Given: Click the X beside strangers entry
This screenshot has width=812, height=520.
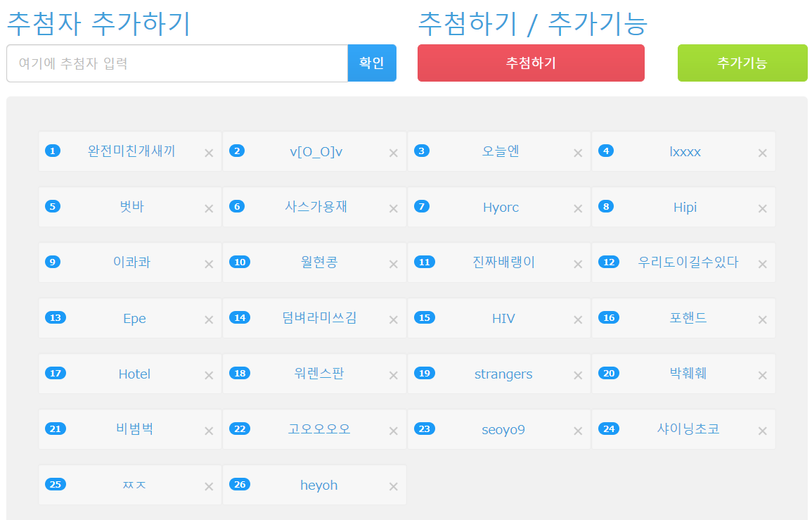Looking at the screenshot, I should [578, 376].
